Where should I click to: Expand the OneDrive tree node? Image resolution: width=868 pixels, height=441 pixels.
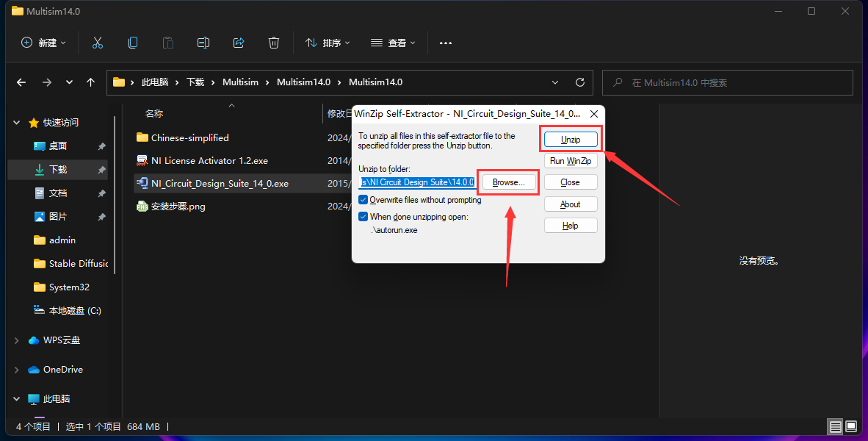17,370
